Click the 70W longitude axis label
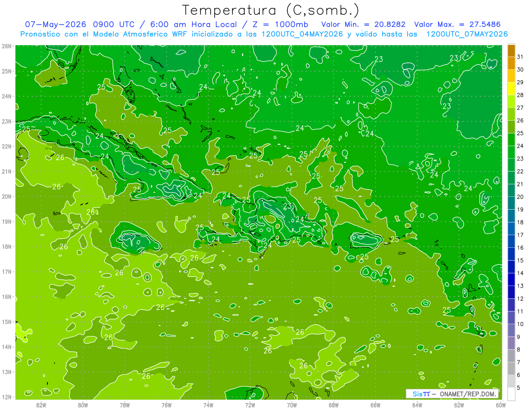The image size is (532, 411). tap(292, 405)
